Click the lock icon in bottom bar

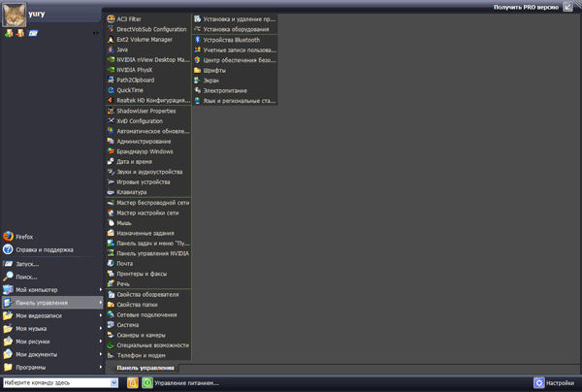click(133, 382)
